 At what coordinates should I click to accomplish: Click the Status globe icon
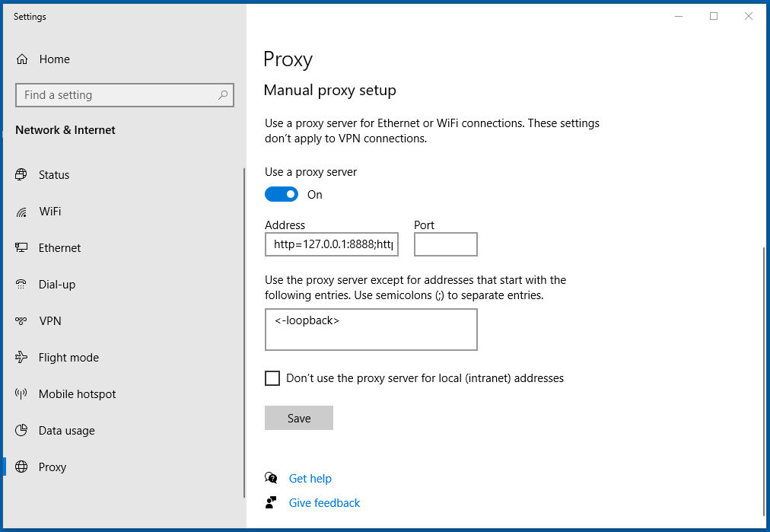click(21, 174)
